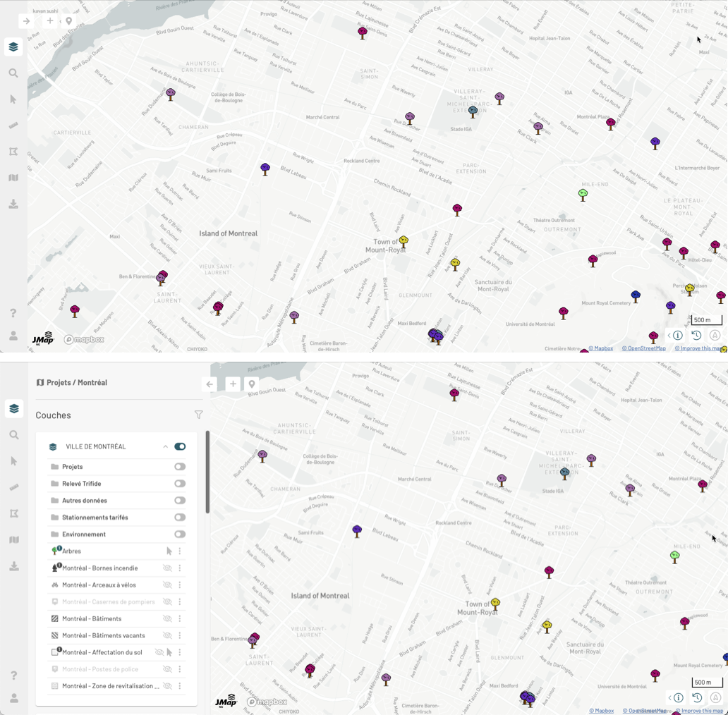Click the Projets / Montréal project title

(76, 383)
